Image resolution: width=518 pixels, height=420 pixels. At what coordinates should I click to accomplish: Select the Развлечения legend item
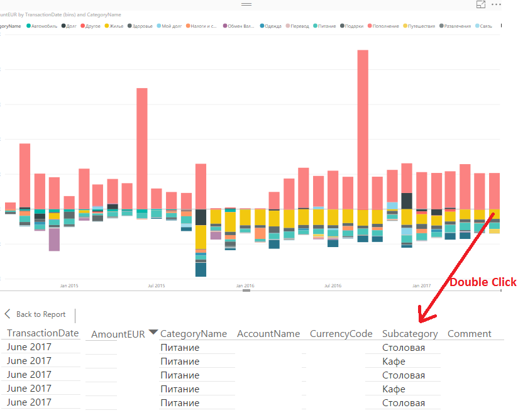[455, 26]
